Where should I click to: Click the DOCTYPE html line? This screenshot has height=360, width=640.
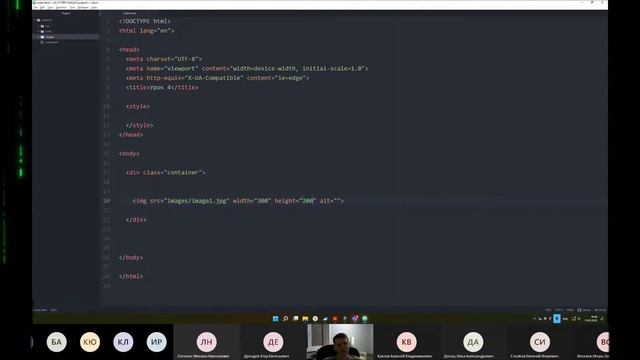[x=145, y=21]
